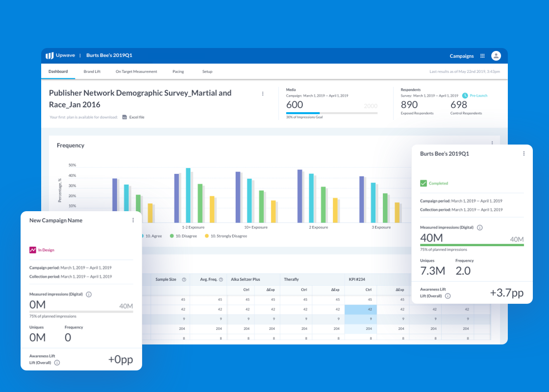Toggle the 10. Strongly Disagree legend item
549x392 pixels.
tap(207, 236)
